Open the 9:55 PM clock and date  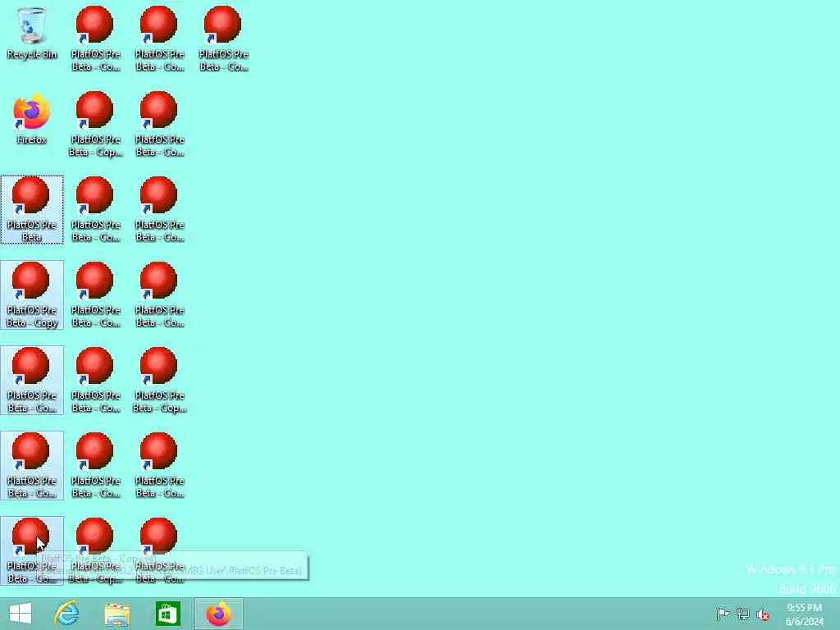click(804, 614)
